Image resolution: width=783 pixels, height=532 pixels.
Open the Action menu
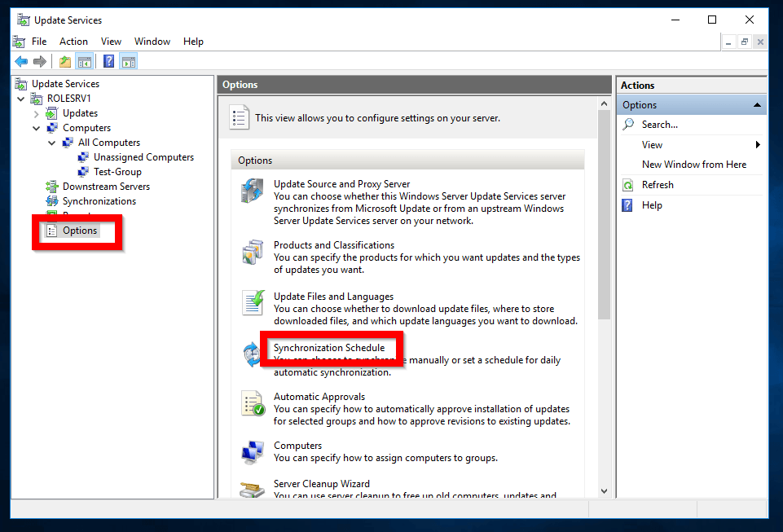73,41
